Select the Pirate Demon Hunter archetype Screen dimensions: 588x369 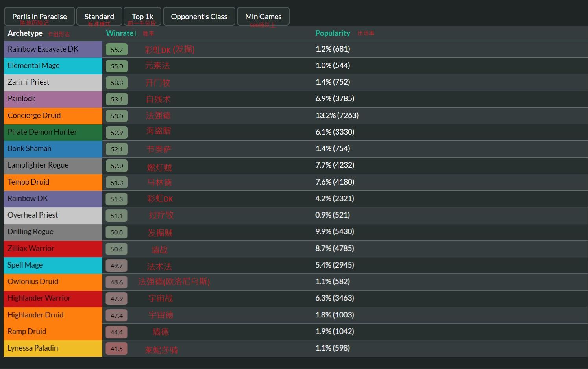tap(53, 132)
